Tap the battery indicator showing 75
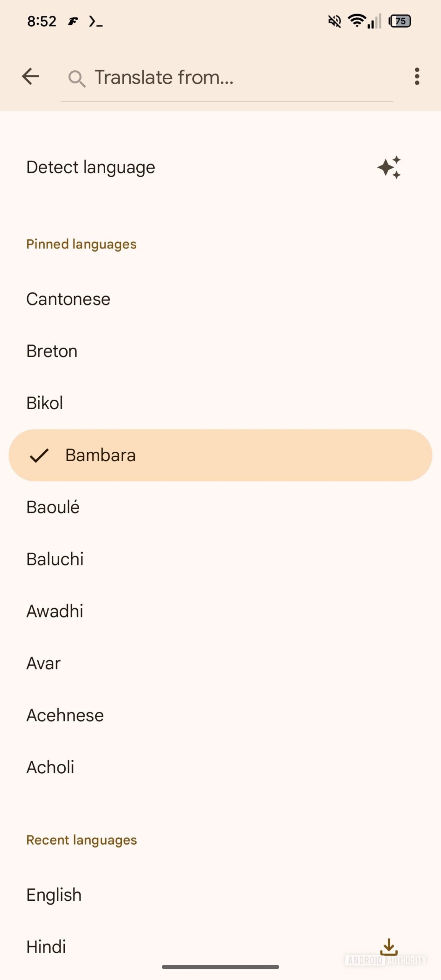The width and height of the screenshot is (441, 980). tap(400, 21)
